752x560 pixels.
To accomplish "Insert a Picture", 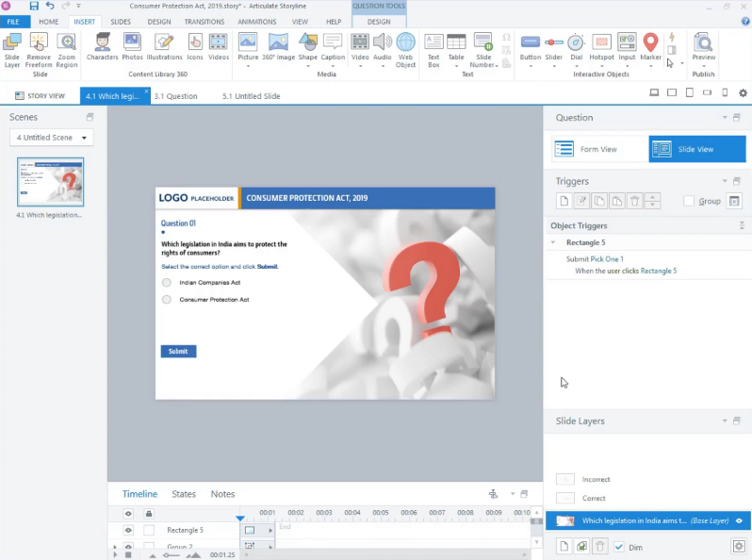I will (x=248, y=46).
